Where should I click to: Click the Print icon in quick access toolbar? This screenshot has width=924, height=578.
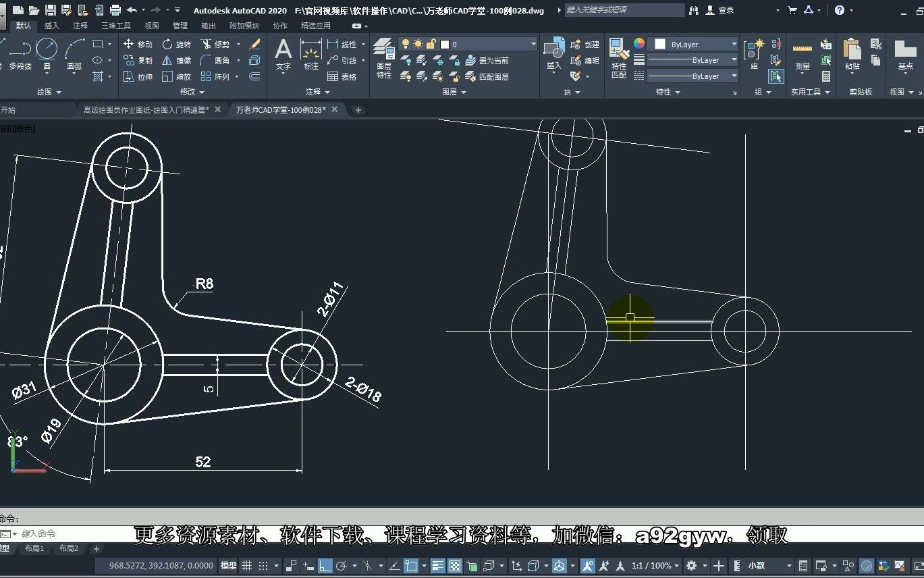pos(115,10)
